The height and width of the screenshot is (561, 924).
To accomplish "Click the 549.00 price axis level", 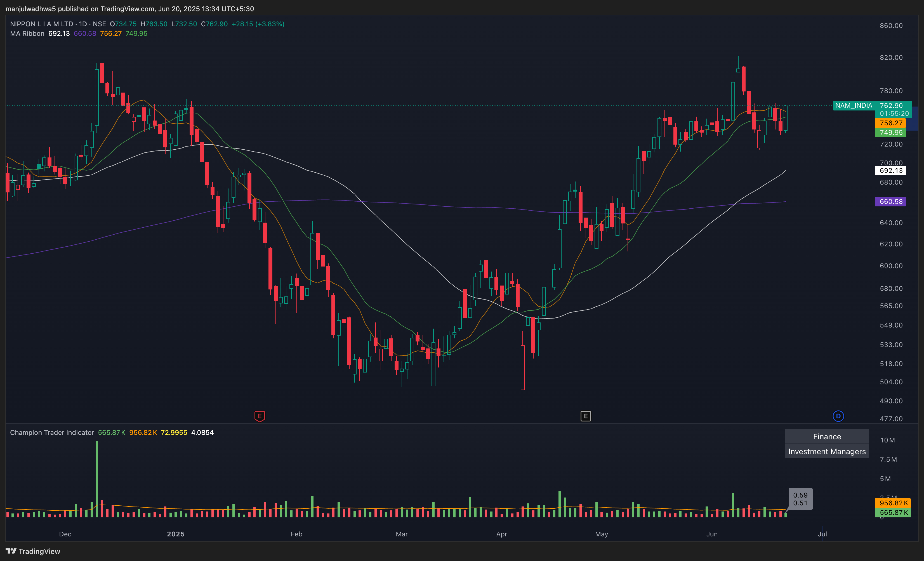I will tap(891, 325).
